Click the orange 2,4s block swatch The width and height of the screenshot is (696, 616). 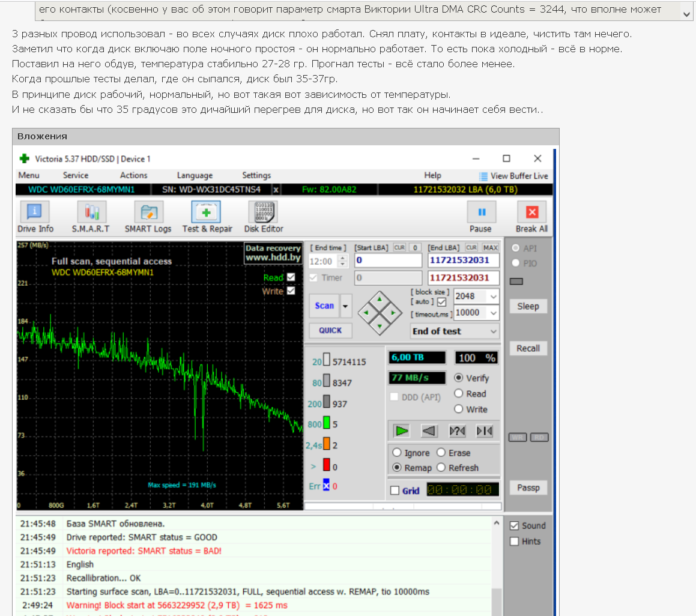coord(327,443)
